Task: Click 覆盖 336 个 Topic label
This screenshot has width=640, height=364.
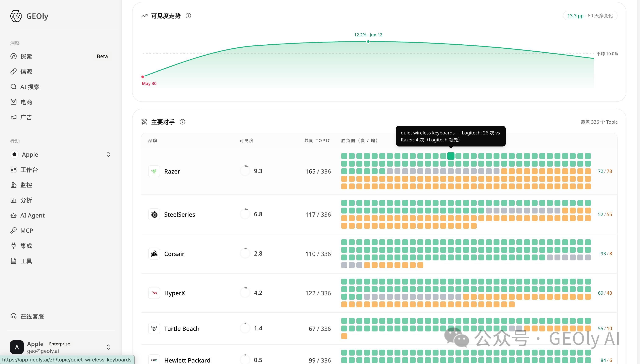Action: (599, 122)
